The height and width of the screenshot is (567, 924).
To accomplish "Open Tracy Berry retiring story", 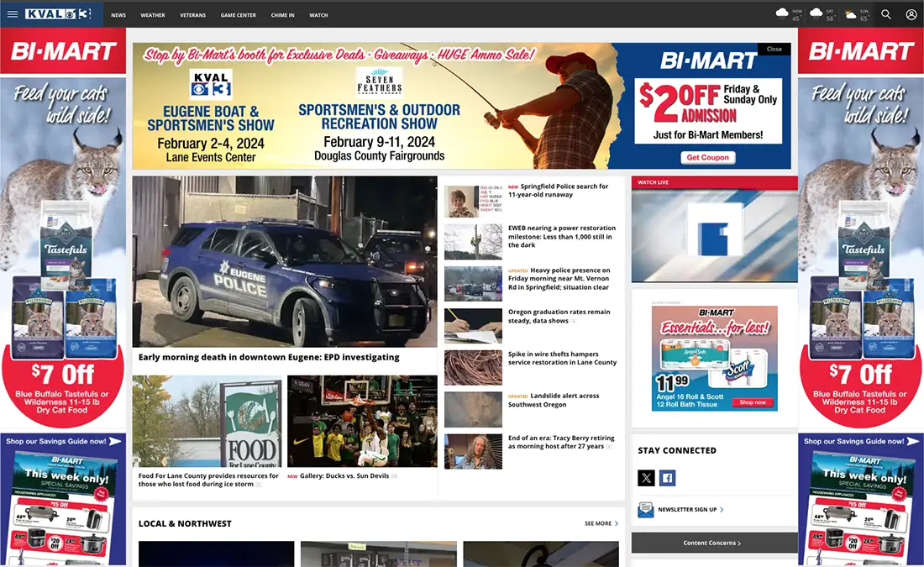I will click(561, 442).
